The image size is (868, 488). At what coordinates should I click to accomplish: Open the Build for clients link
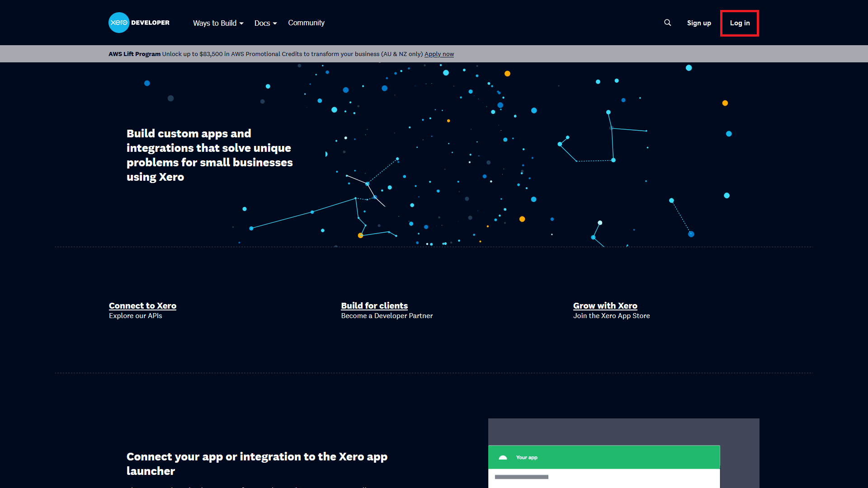(374, 305)
